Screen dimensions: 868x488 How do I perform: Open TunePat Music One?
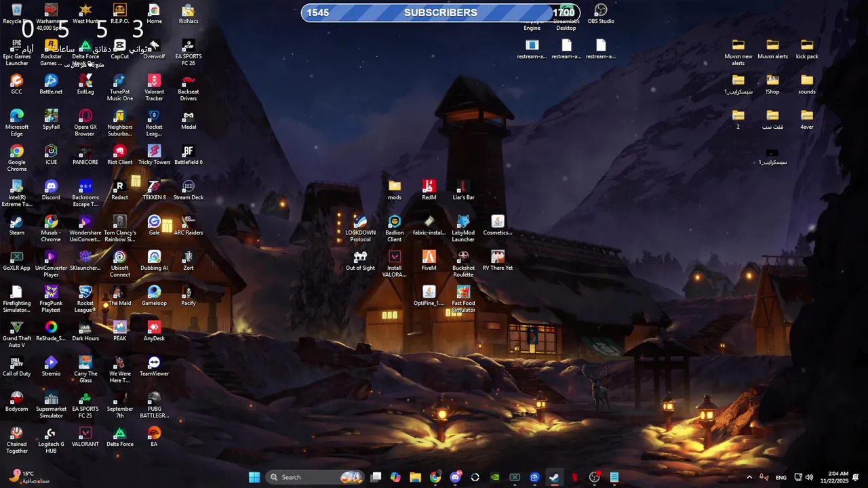click(119, 87)
